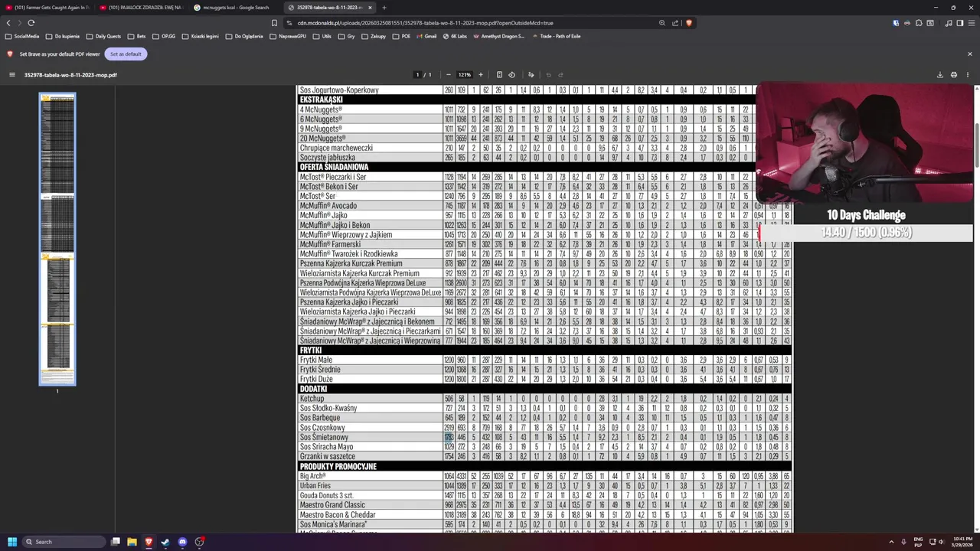
Task: Open Steam from the taskbar
Action: tap(165, 542)
